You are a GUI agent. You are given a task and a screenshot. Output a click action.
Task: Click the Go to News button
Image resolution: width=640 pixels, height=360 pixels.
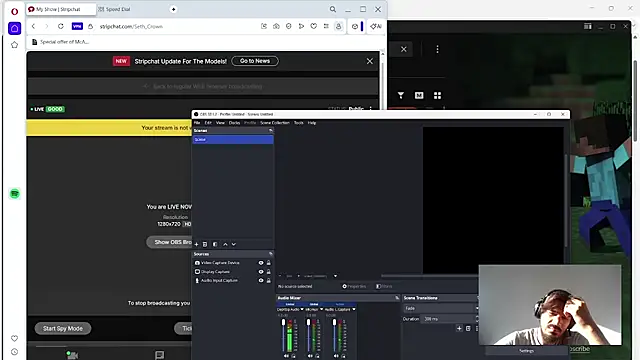255,61
